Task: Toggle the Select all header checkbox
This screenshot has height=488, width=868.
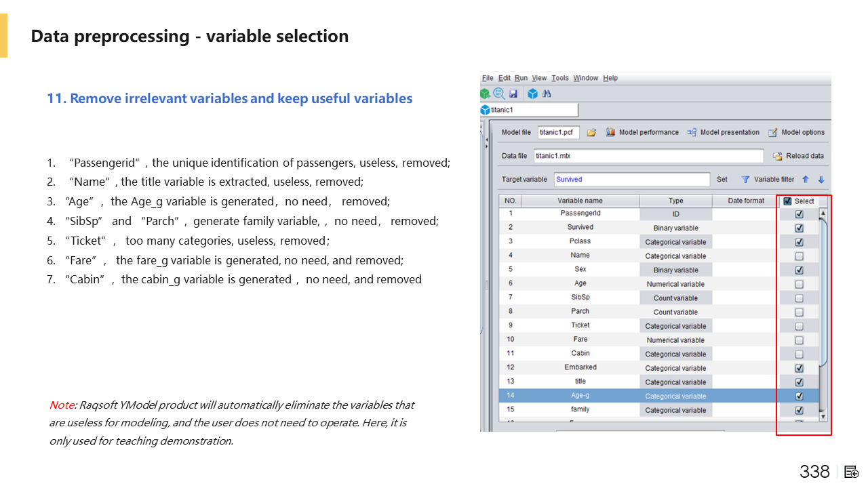Action: (x=787, y=201)
